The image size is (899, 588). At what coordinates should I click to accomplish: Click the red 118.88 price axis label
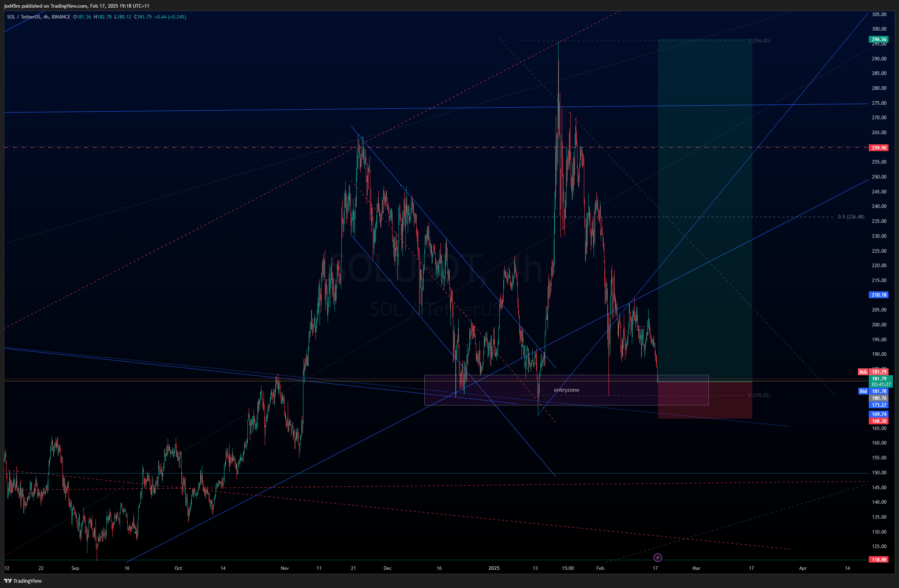click(x=879, y=560)
